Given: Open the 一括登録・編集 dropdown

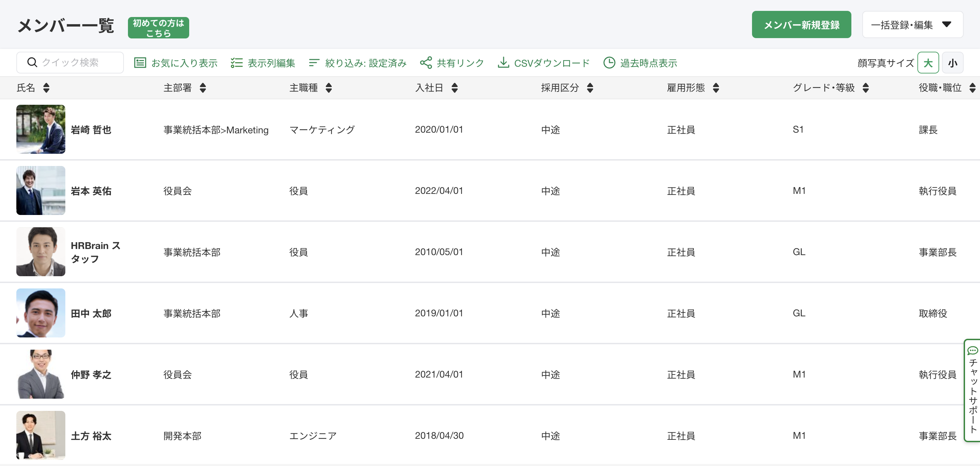Looking at the screenshot, I should (x=913, y=25).
